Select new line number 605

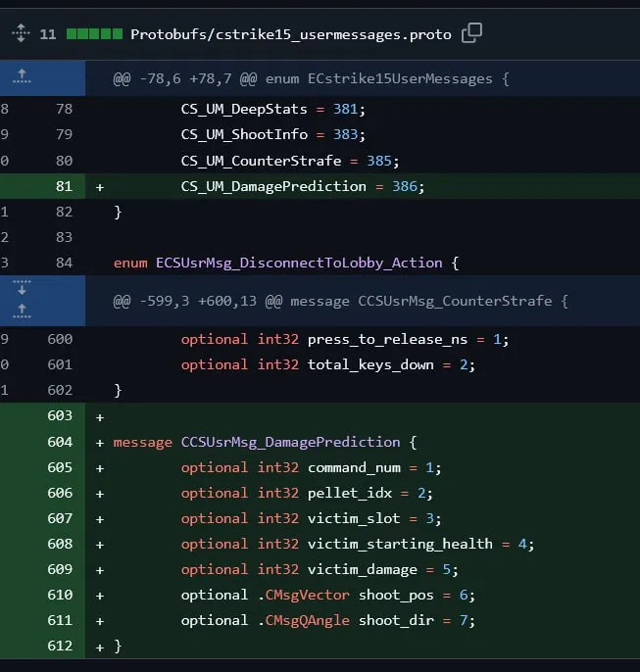click(60, 467)
